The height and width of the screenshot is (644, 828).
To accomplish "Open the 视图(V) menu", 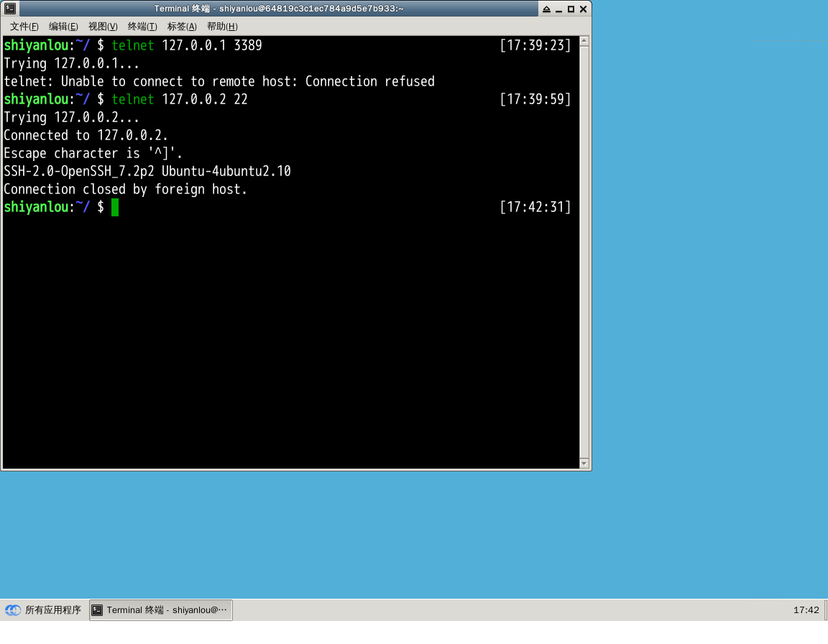I will point(103,27).
